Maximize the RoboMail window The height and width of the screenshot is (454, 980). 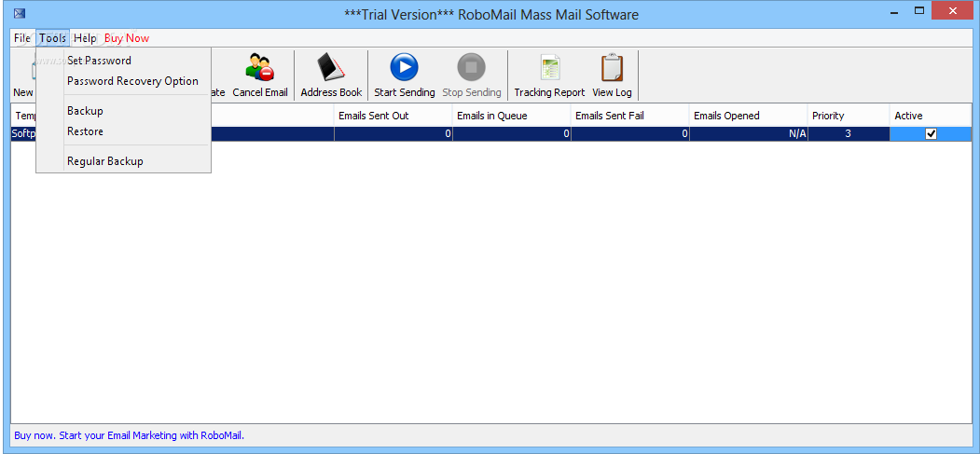(919, 10)
